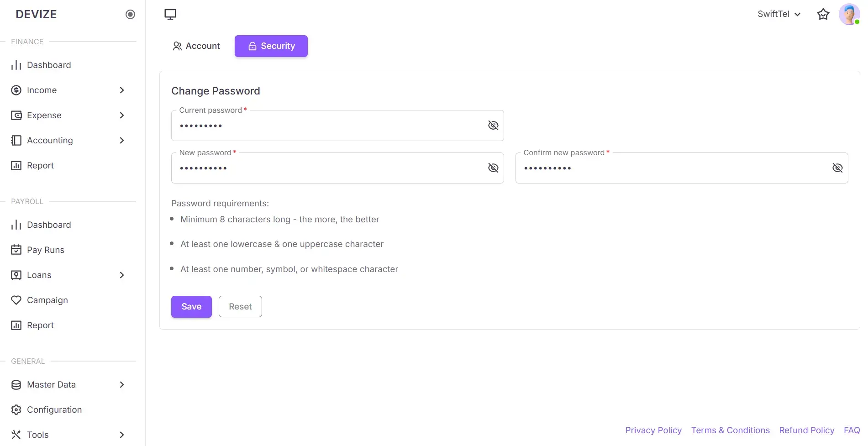The height and width of the screenshot is (446, 868).
Task: Switch to the Account tab
Action: (x=196, y=46)
